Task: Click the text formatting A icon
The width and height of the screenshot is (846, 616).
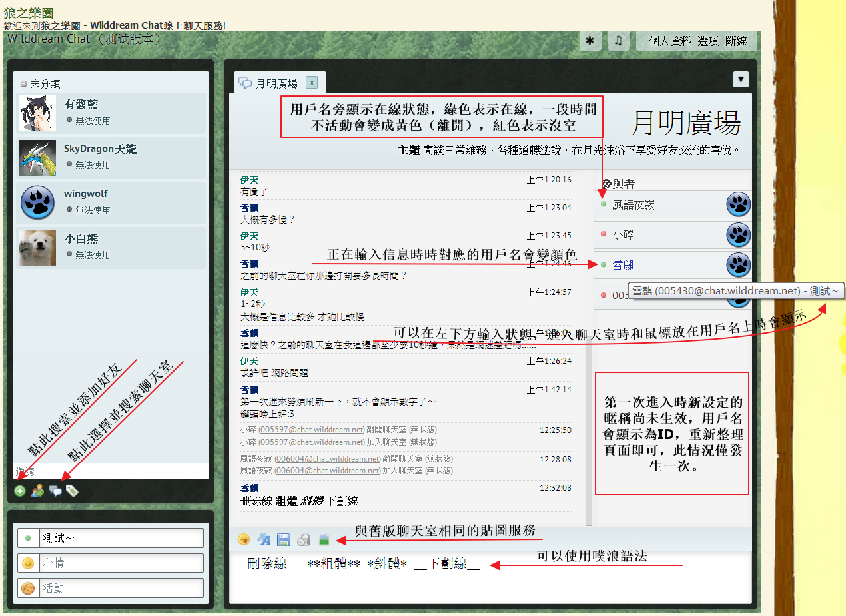Action: [x=264, y=539]
